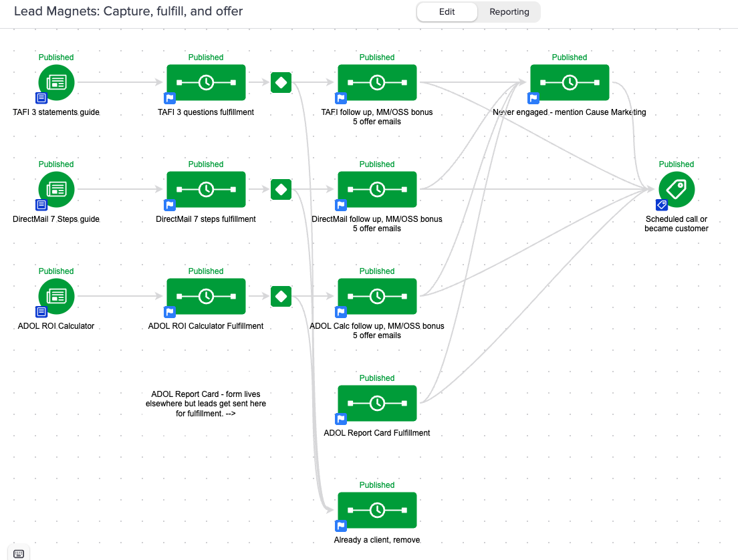Open the ADOL ROI Calculator Fulfillment sequence

click(x=206, y=296)
